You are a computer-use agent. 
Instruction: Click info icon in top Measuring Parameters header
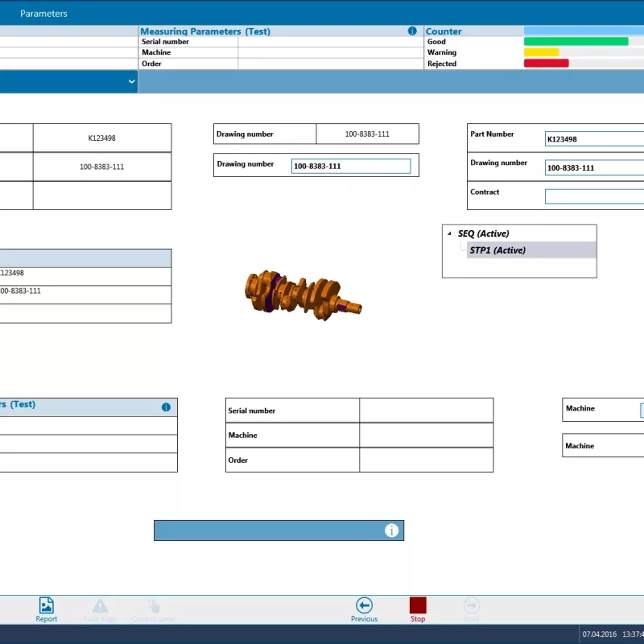[x=412, y=31]
